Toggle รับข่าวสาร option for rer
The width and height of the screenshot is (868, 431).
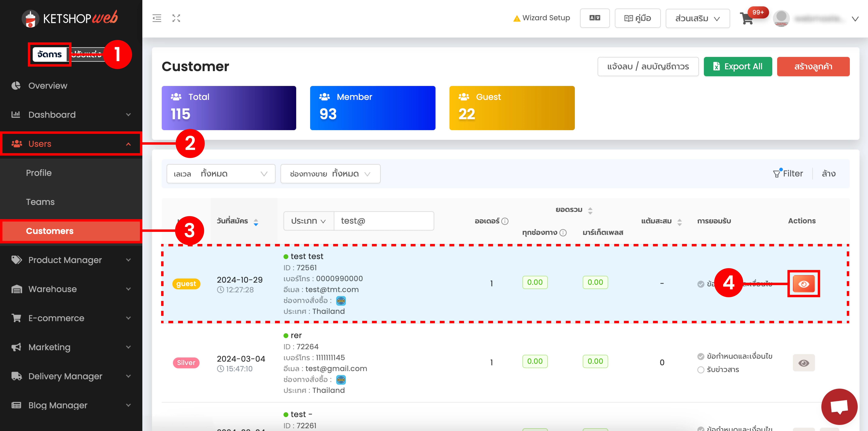click(x=701, y=370)
